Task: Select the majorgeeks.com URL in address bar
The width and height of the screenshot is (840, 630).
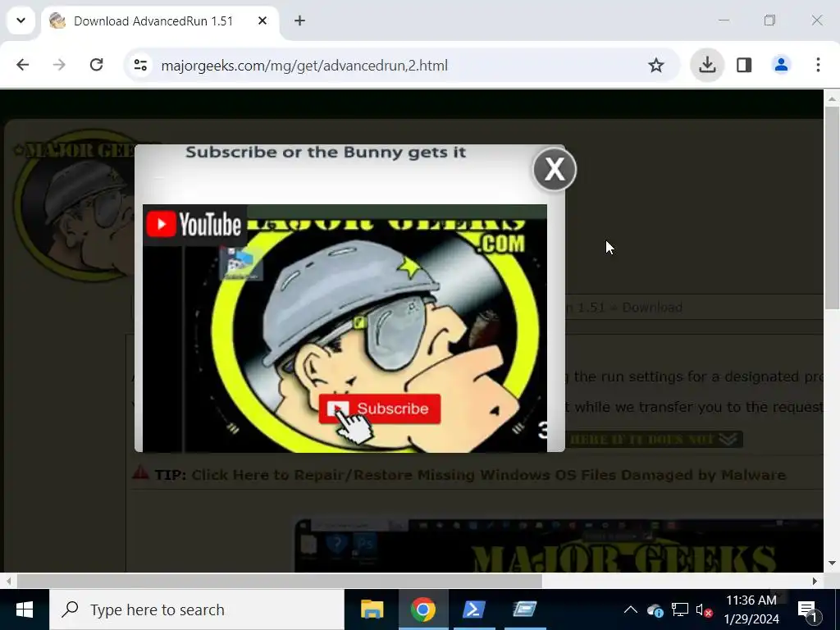Action: 304,66
